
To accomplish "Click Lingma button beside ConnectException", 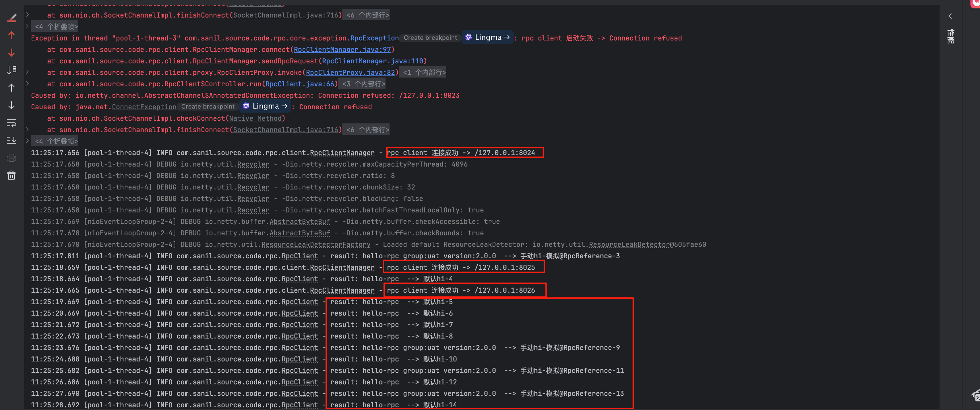I will click(x=266, y=106).
